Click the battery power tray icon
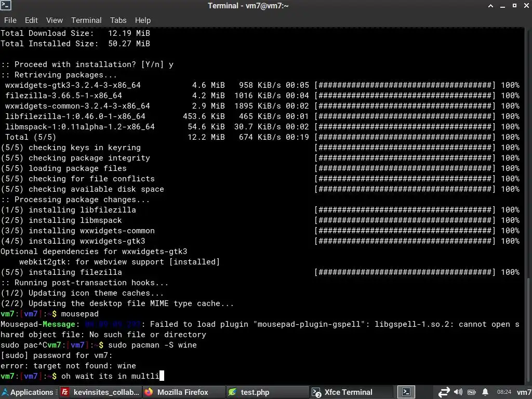The image size is (532, 399). pyautogui.click(x=472, y=392)
